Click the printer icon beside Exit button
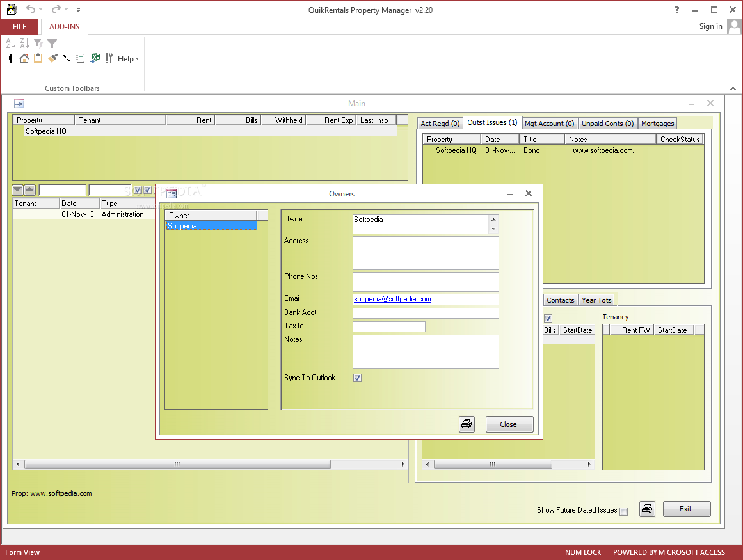 [x=647, y=509]
